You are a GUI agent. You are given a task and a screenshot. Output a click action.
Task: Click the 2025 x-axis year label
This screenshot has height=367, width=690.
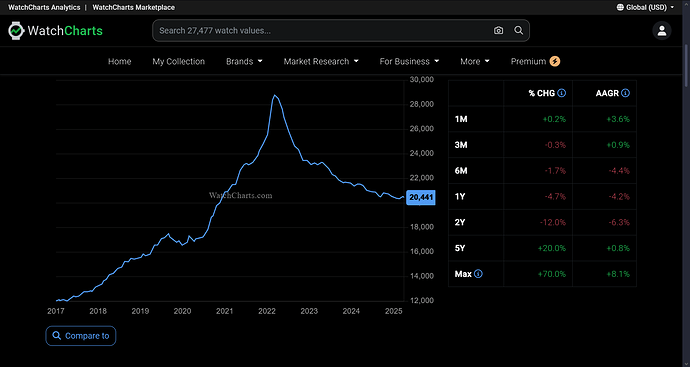394,311
